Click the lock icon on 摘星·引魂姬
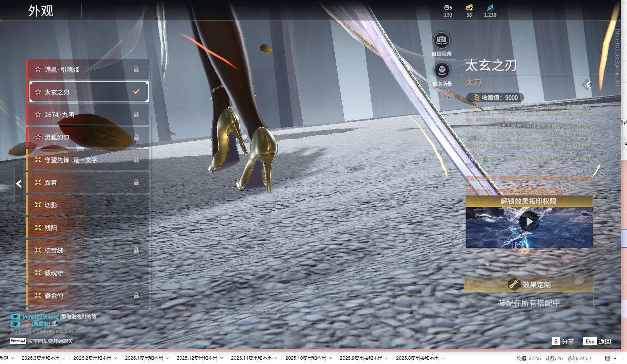The image size is (627, 364). pyautogui.click(x=136, y=69)
